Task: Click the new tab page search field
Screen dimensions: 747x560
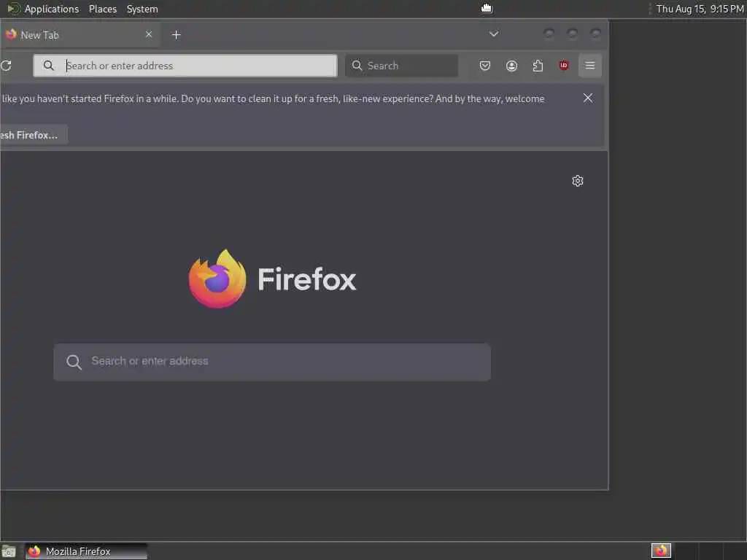Action: click(x=272, y=362)
